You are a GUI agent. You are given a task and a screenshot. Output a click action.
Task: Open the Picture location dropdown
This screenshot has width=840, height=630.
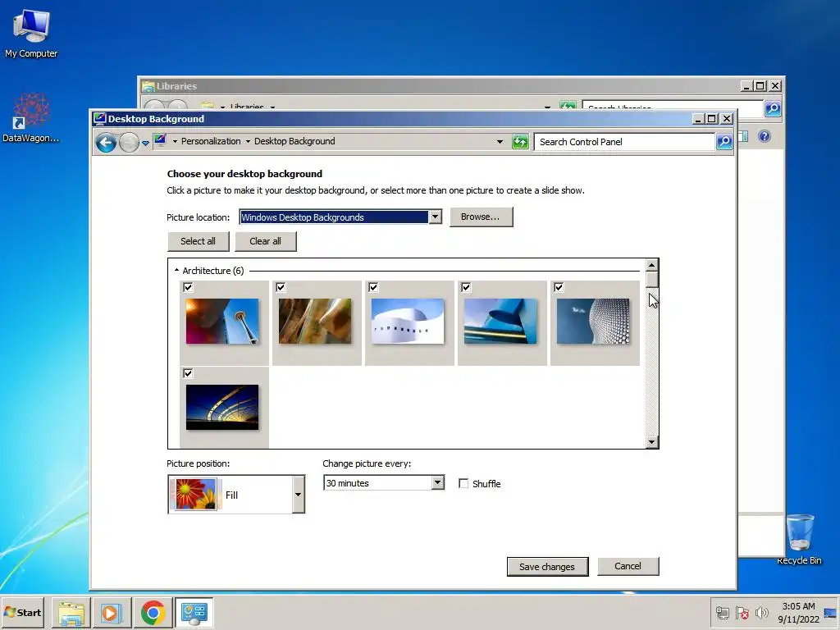(x=435, y=217)
